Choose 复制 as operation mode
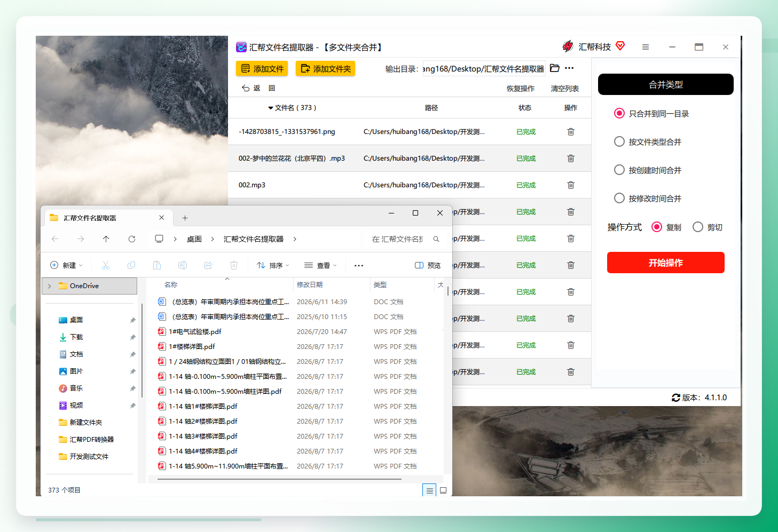This screenshot has height=532, width=778. coord(657,227)
